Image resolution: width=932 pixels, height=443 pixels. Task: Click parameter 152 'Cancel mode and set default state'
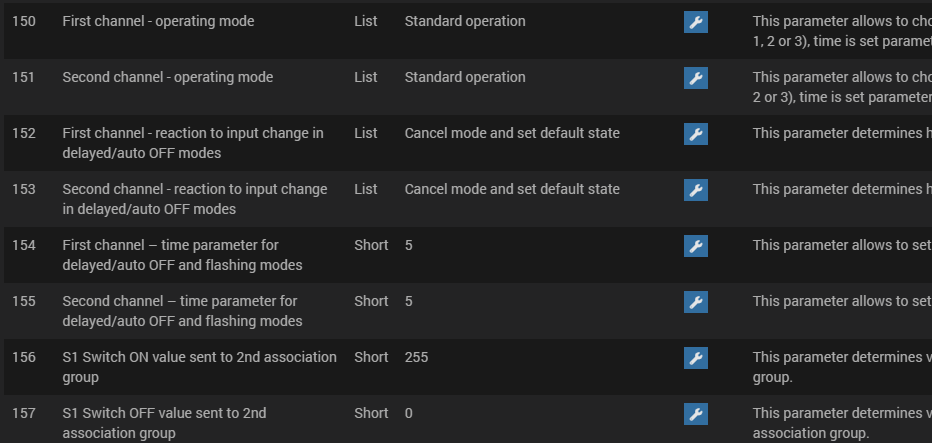click(512, 133)
